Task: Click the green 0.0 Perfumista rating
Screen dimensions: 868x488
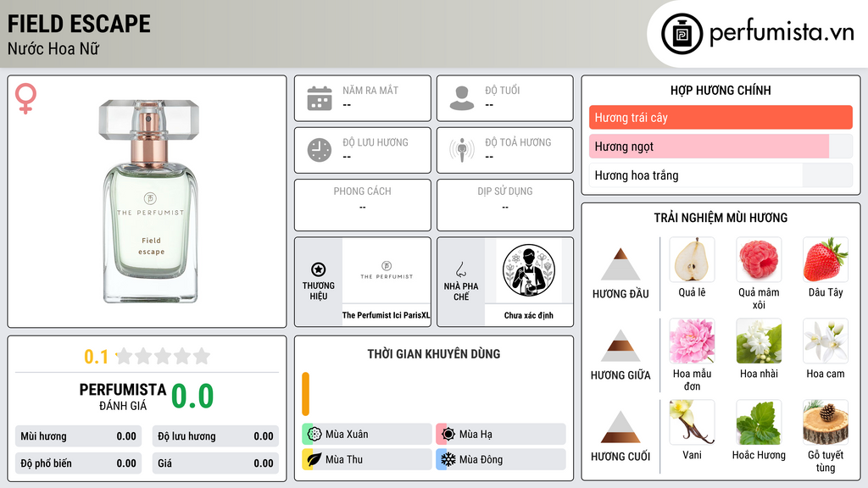Action: [192, 396]
